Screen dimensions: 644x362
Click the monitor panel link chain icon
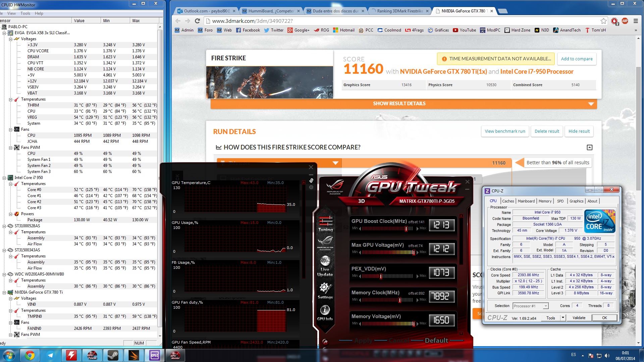point(311,181)
